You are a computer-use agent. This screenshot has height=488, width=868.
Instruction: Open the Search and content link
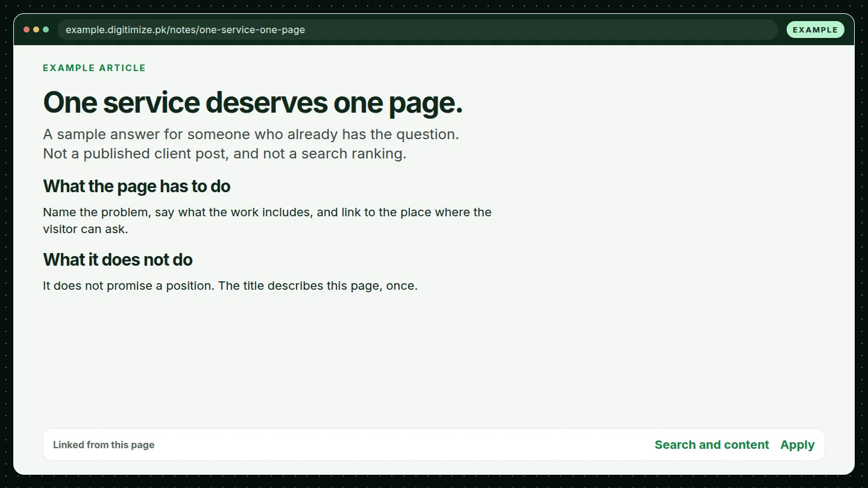(x=711, y=445)
